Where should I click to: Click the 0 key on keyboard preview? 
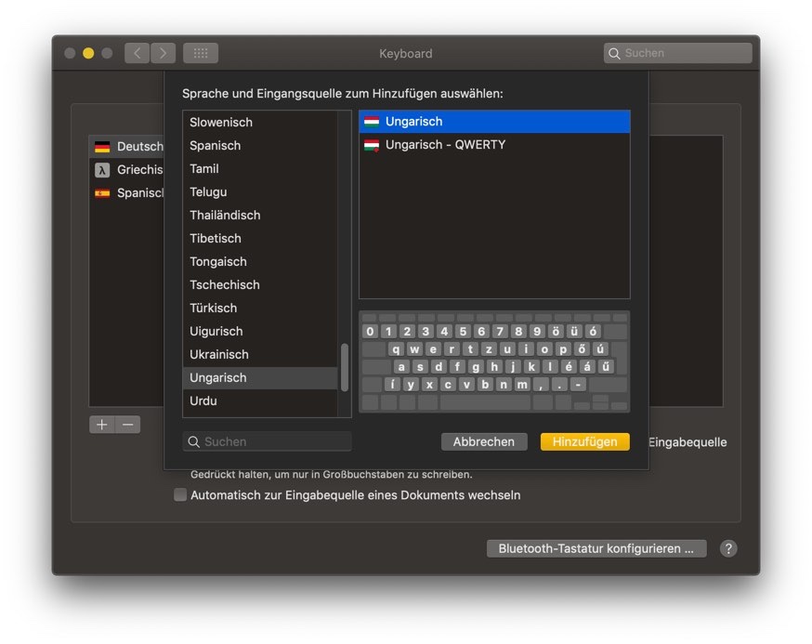[x=370, y=331]
